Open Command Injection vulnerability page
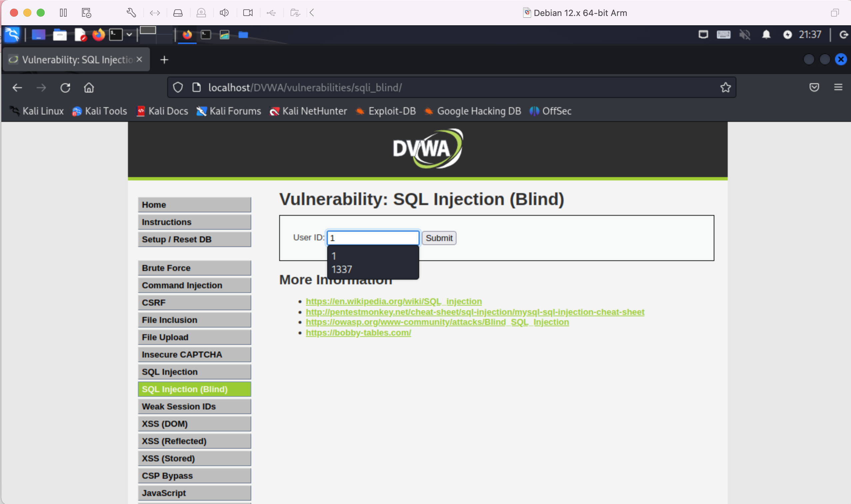This screenshot has width=851, height=504. tap(194, 285)
